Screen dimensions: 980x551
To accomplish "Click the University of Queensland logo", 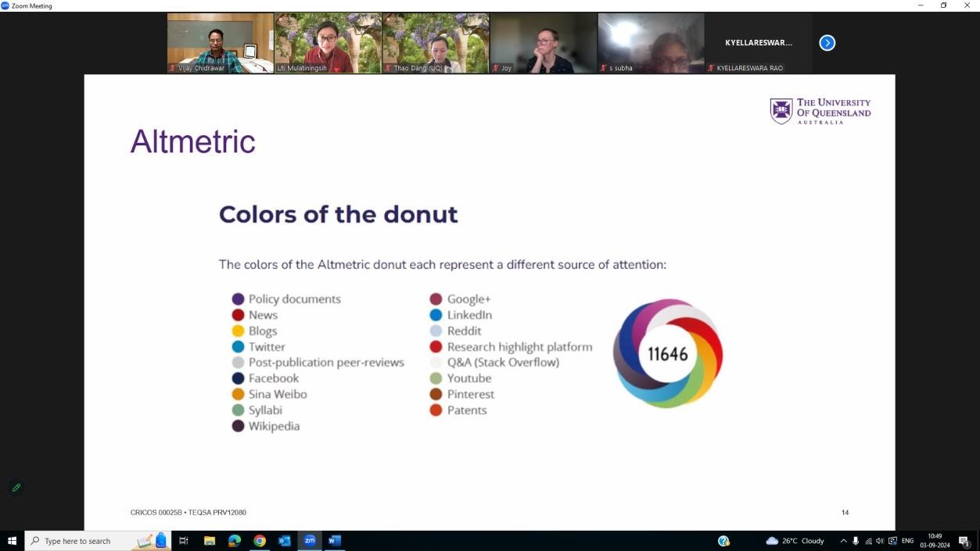I will tap(820, 111).
